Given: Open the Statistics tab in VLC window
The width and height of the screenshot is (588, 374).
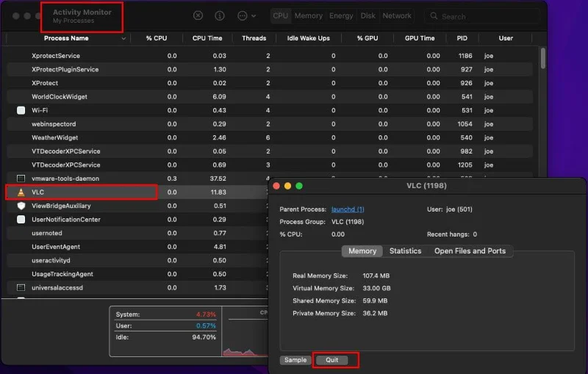Looking at the screenshot, I should (x=405, y=251).
